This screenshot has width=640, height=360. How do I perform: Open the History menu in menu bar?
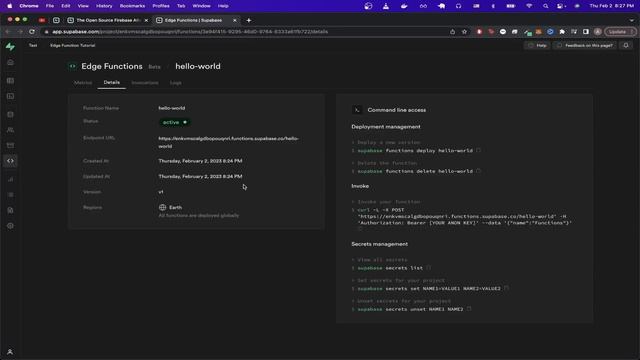104,6
